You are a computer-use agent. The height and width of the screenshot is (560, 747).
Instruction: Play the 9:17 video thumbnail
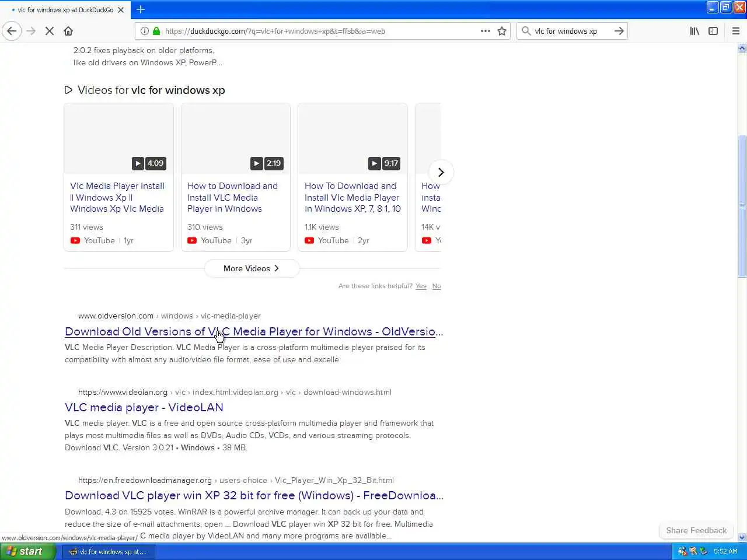pos(352,139)
